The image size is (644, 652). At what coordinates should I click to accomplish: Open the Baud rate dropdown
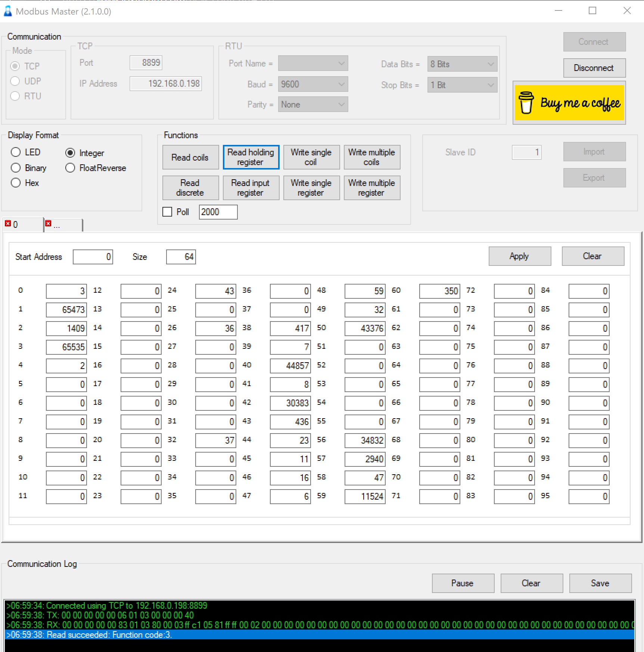[x=313, y=84]
